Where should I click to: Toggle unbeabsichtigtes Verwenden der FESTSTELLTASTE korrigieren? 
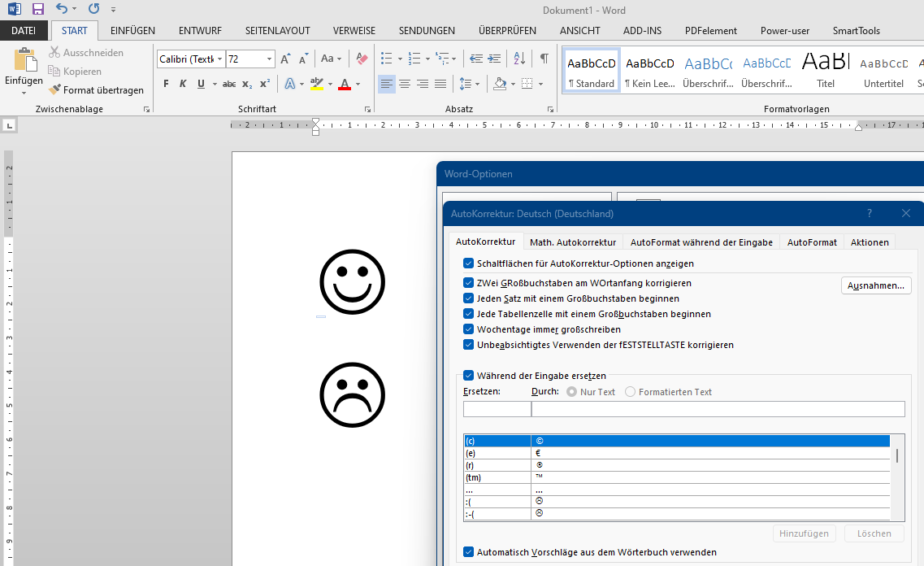[468, 344]
